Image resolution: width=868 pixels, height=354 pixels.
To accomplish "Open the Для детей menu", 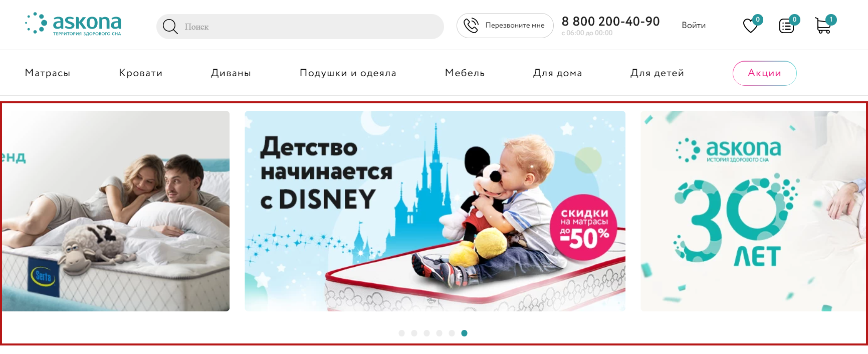I will tap(657, 73).
